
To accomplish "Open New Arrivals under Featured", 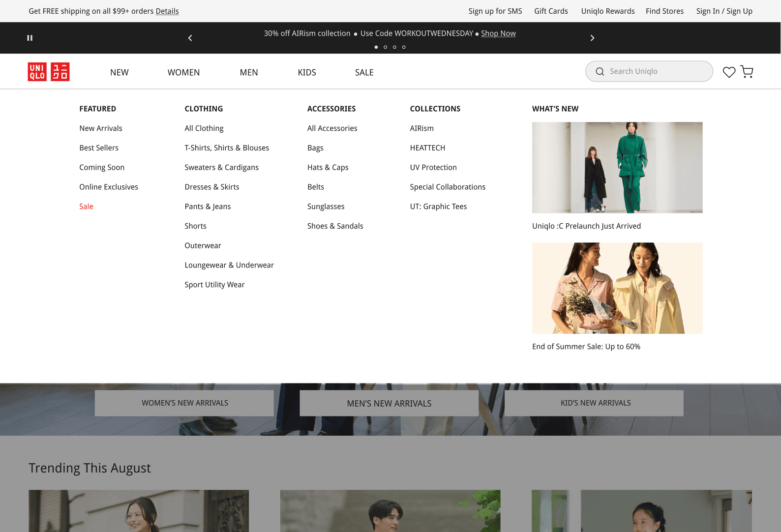I will (101, 128).
